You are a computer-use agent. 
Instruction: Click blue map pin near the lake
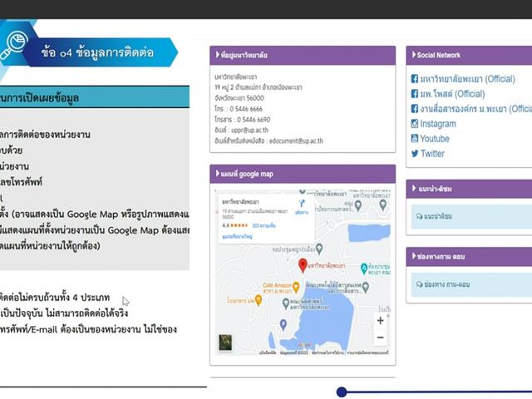pyautogui.click(x=283, y=325)
